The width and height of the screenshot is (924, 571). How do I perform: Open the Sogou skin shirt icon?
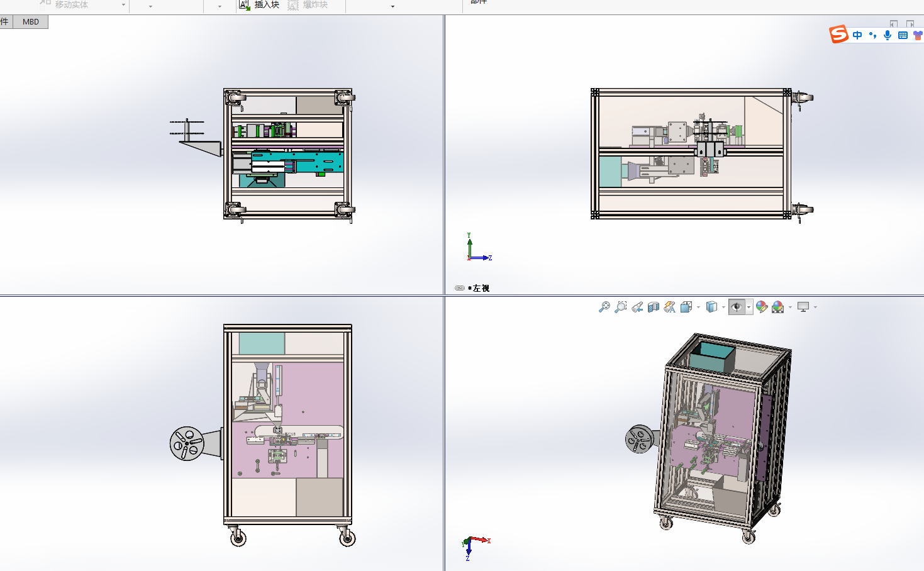918,35
